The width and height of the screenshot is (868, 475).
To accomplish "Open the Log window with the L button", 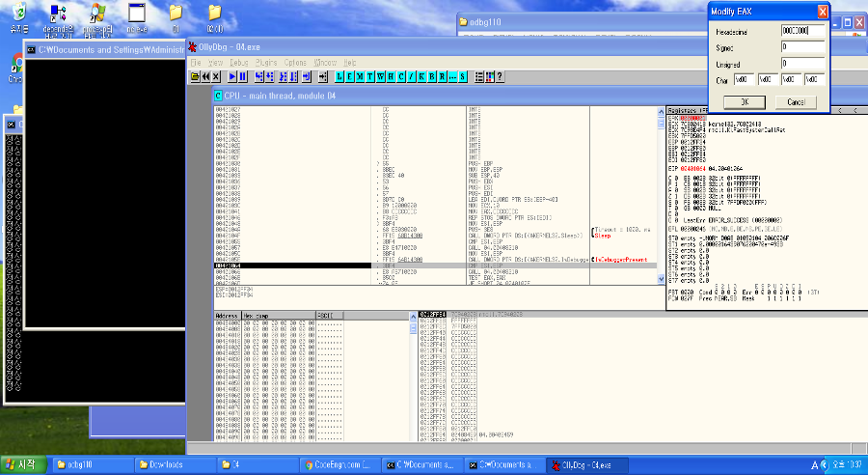I will 339,76.
